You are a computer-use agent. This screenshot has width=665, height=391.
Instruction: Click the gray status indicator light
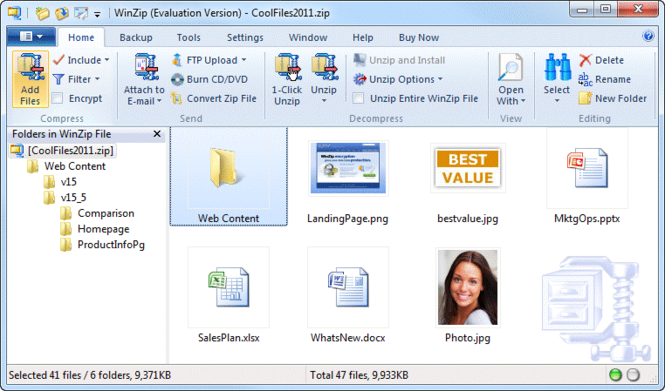pyautogui.click(x=633, y=375)
